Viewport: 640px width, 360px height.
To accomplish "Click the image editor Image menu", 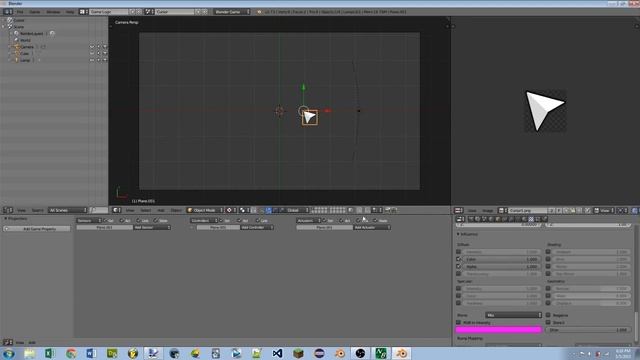I will pyautogui.click(x=488, y=210).
